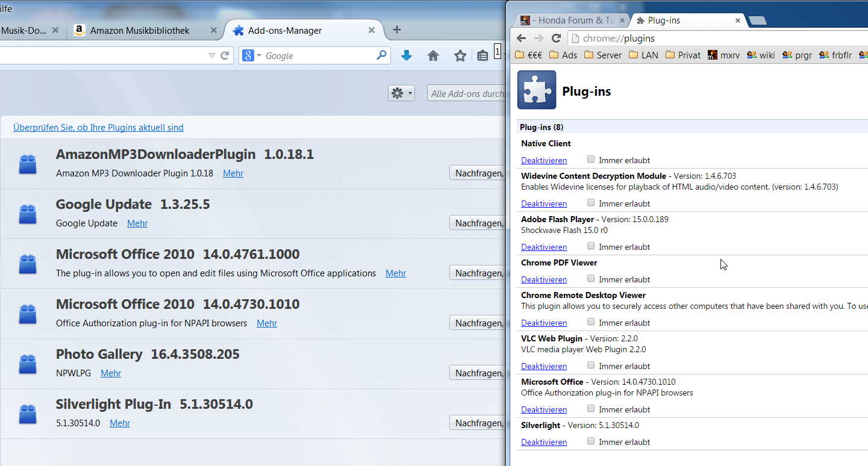Click Firefox downloads arrow icon
Image resolution: width=868 pixels, height=466 pixels.
coord(407,55)
